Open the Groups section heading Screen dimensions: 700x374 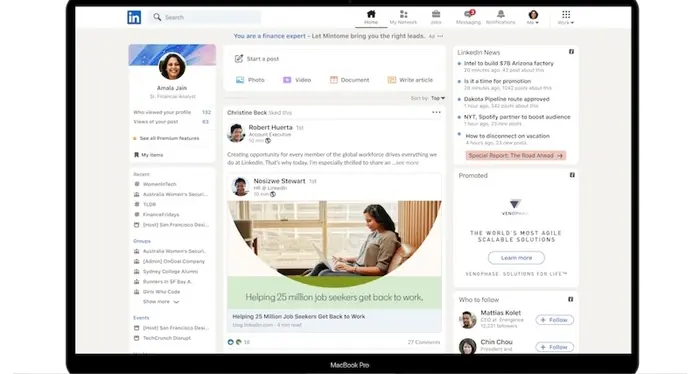[142, 241]
